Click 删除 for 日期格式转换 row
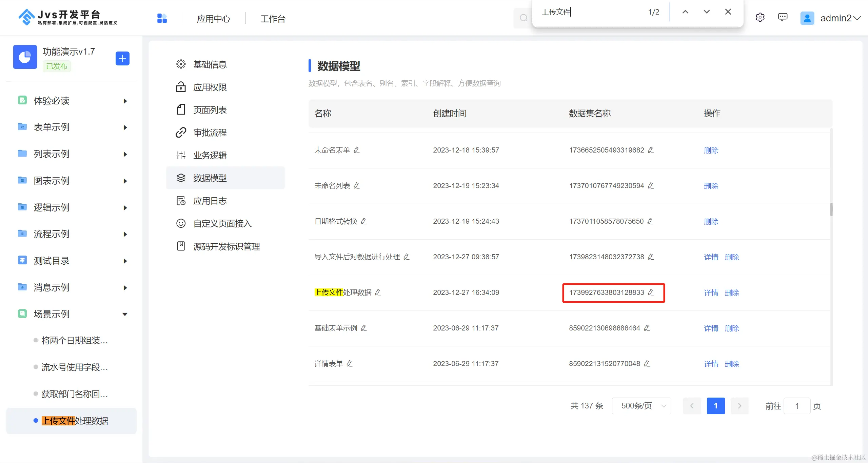Viewport: 868px width, 463px height. click(711, 221)
